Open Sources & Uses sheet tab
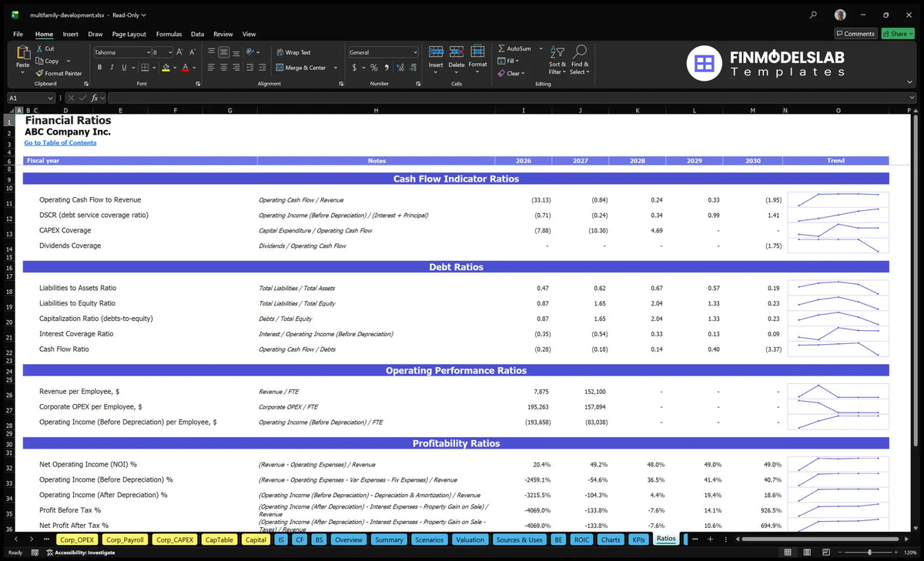This screenshot has width=924, height=561. [x=519, y=539]
